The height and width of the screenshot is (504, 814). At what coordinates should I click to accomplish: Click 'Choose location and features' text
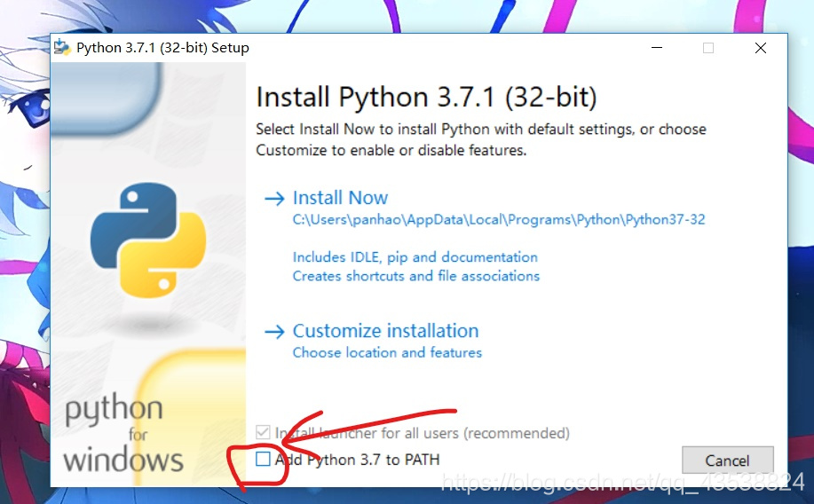click(387, 352)
